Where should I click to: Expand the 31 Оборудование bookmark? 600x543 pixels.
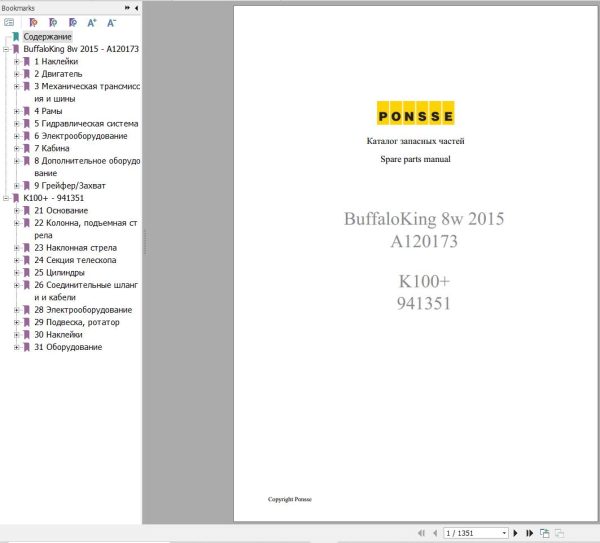coord(16,347)
